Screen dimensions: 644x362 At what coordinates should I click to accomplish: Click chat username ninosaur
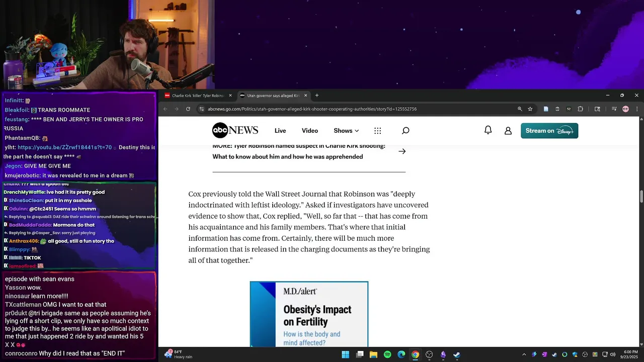coord(17,296)
